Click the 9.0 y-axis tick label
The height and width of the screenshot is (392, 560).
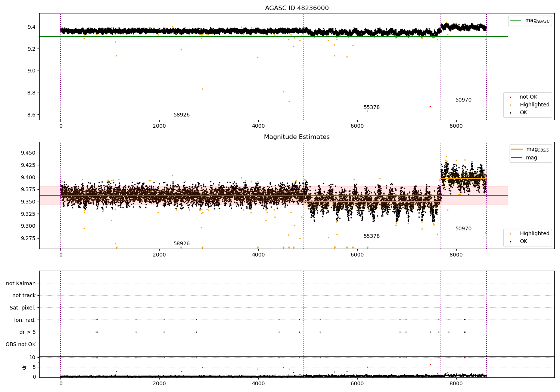pos(31,71)
